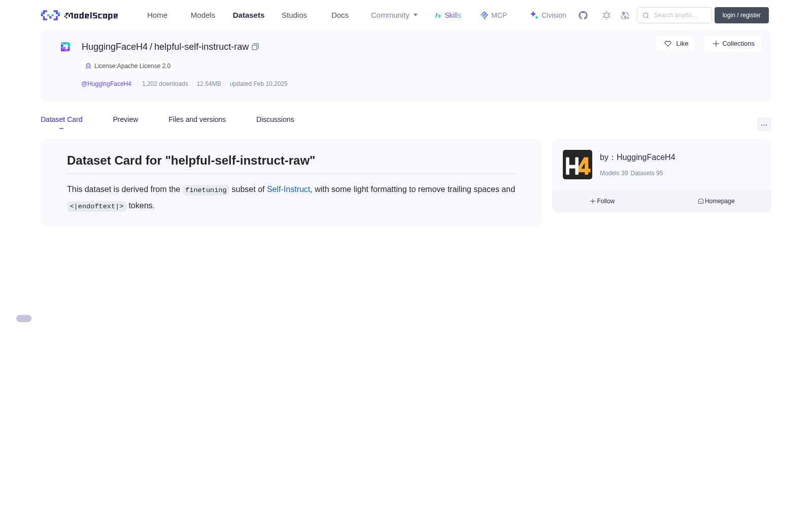The width and height of the screenshot is (812, 508).
Task: Open the three-dots more options button
Action: (x=764, y=125)
